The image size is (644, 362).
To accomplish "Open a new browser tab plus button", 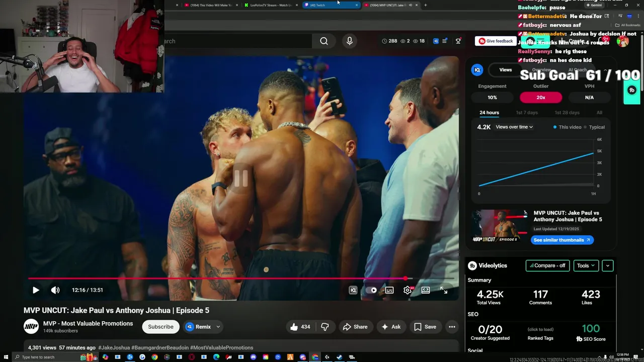I will [425, 5].
